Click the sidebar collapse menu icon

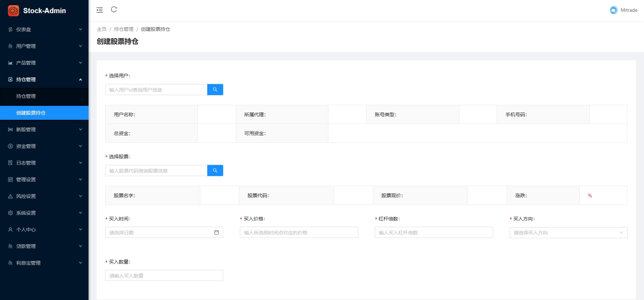coord(100,10)
